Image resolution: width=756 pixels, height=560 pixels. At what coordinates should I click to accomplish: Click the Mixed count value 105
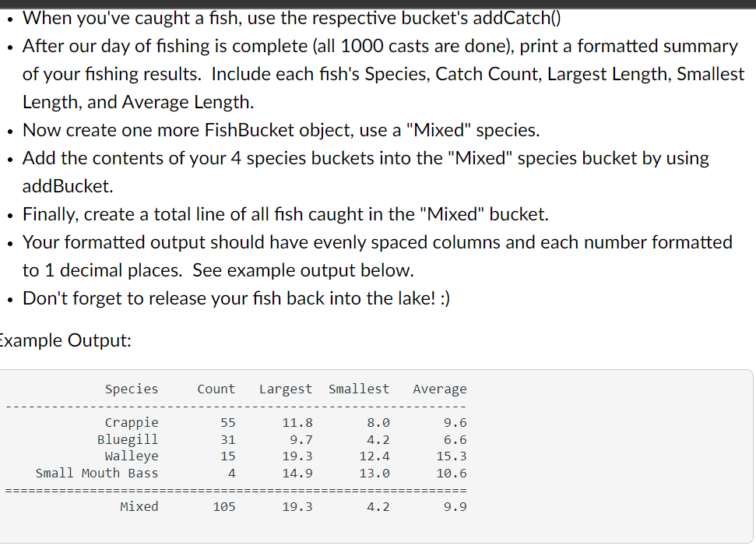pyautogui.click(x=224, y=506)
